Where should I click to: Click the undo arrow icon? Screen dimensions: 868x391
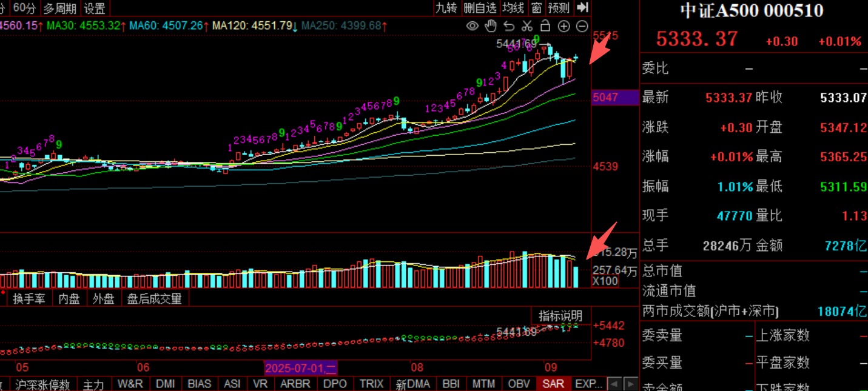[x=509, y=26]
